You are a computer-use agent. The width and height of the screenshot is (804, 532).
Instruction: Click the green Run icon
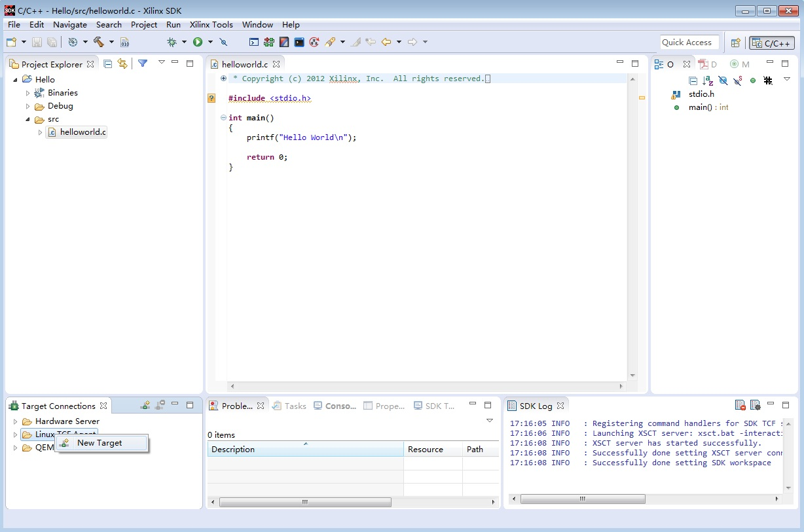pos(199,42)
